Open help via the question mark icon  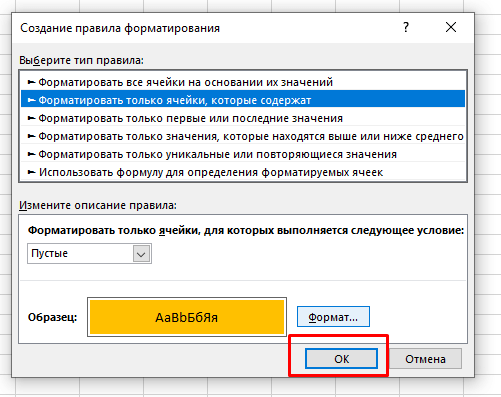pyautogui.click(x=406, y=27)
